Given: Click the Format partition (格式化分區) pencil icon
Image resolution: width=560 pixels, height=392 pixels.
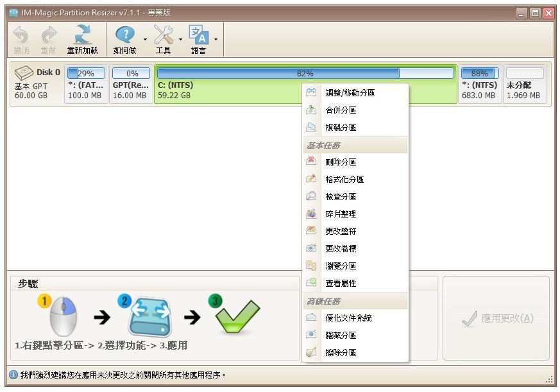Looking at the screenshot, I should (x=311, y=178).
